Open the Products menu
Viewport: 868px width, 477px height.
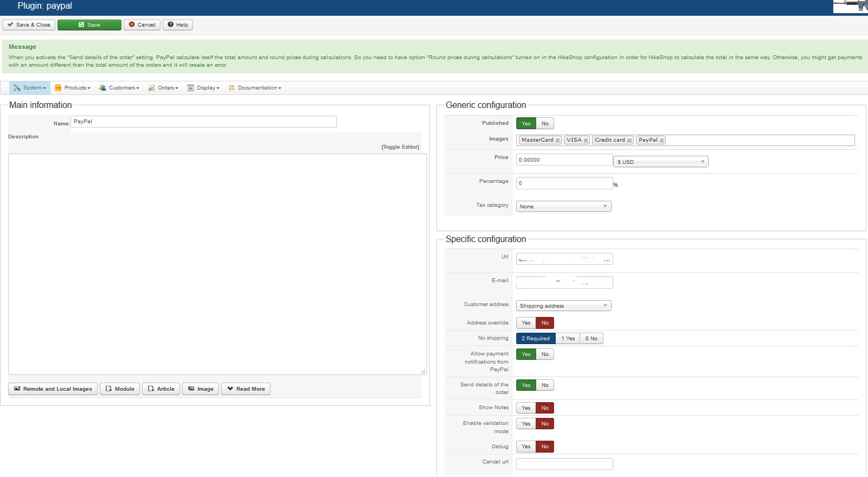pyautogui.click(x=73, y=88)
